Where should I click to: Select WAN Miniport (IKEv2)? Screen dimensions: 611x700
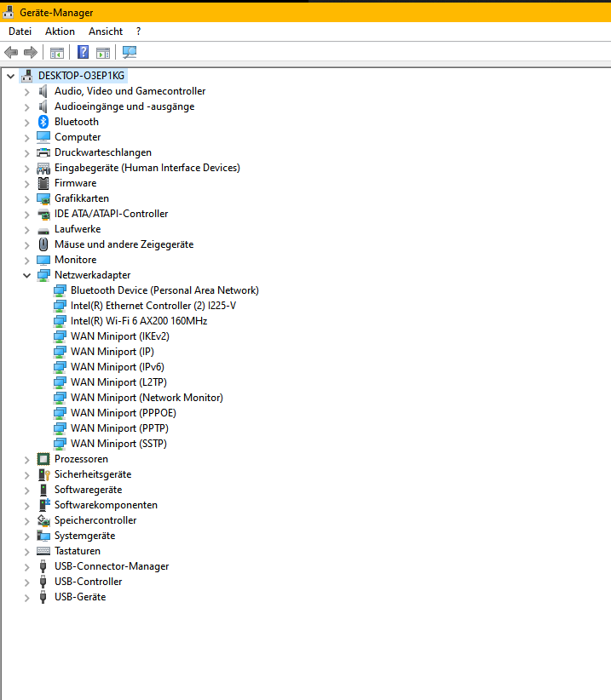click(120, 336)
